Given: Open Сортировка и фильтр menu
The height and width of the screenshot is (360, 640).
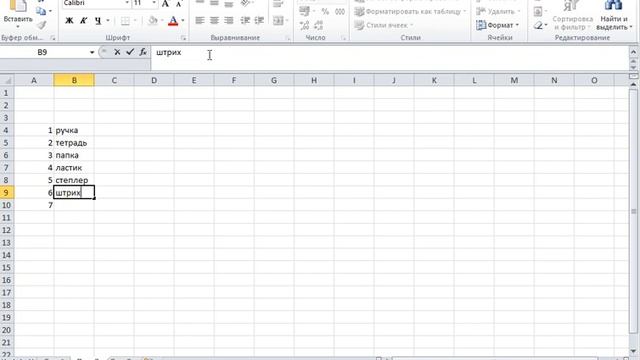Looking at the screenshot, I should (x=572, y=16).
